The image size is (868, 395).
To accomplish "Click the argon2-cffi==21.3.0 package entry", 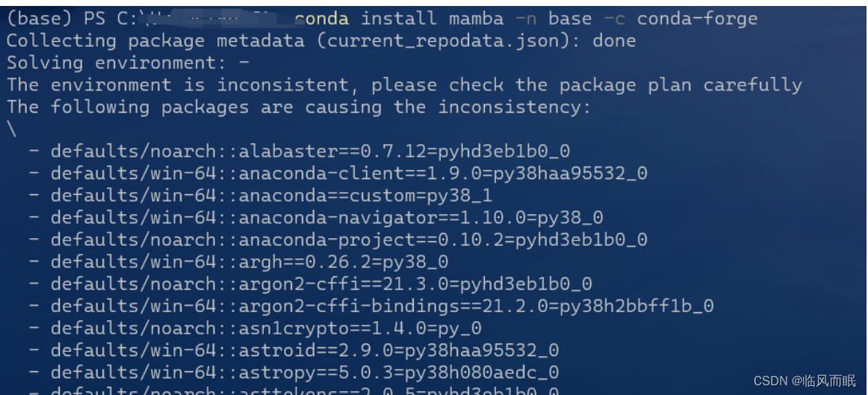I will [x=311, y=284].
